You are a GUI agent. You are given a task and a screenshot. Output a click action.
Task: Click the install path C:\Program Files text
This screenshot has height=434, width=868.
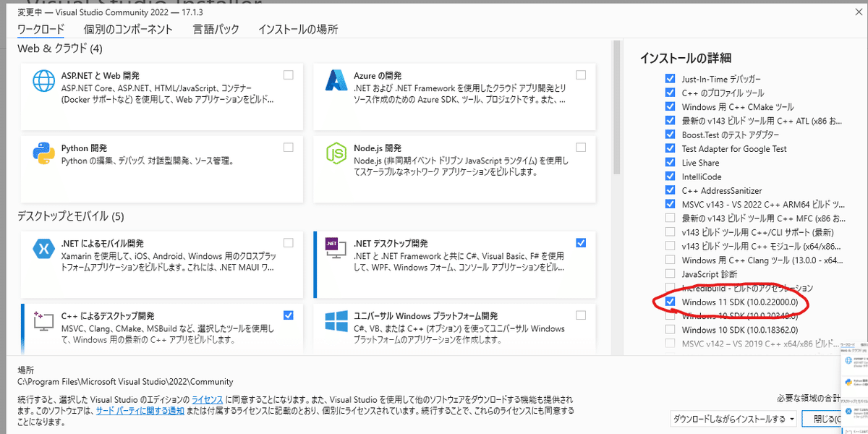click(125, 381)
